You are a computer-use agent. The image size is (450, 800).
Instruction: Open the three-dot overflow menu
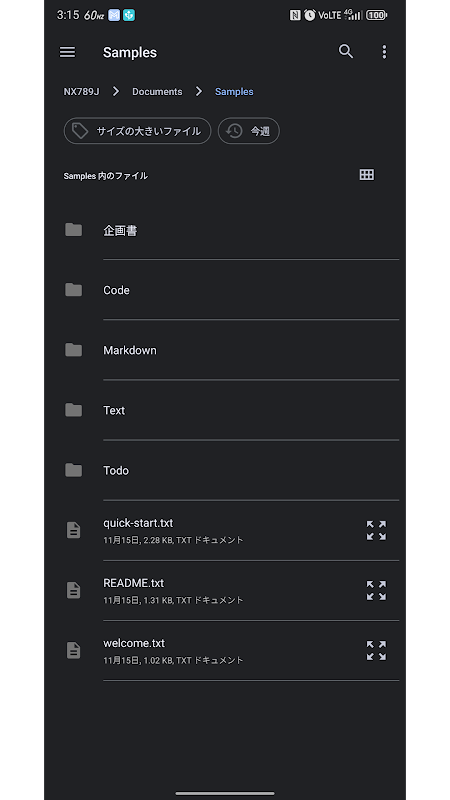coord(384,52)
